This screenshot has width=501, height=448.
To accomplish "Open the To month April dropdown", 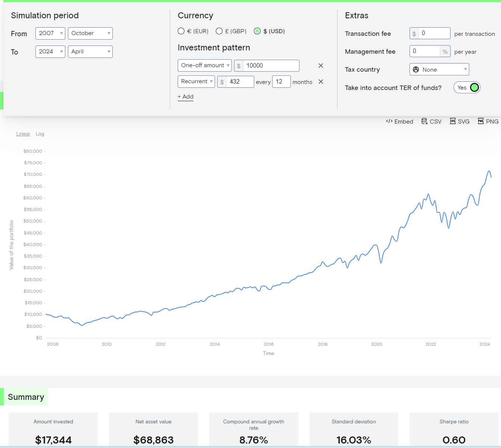I will tap(90, 52).
